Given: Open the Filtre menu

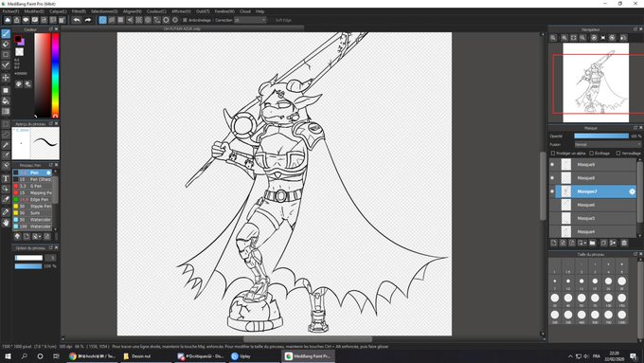Looking at the screenshot, I should (79, 11).
